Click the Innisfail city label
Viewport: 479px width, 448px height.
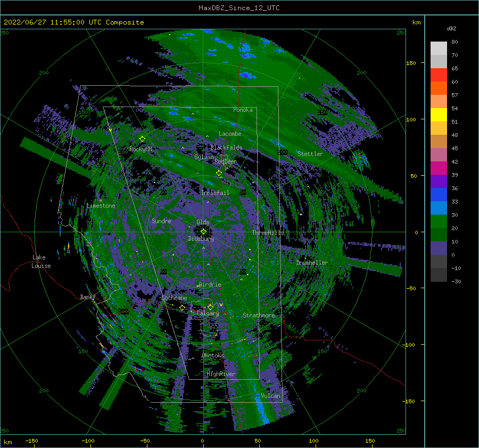coord(215,193)
